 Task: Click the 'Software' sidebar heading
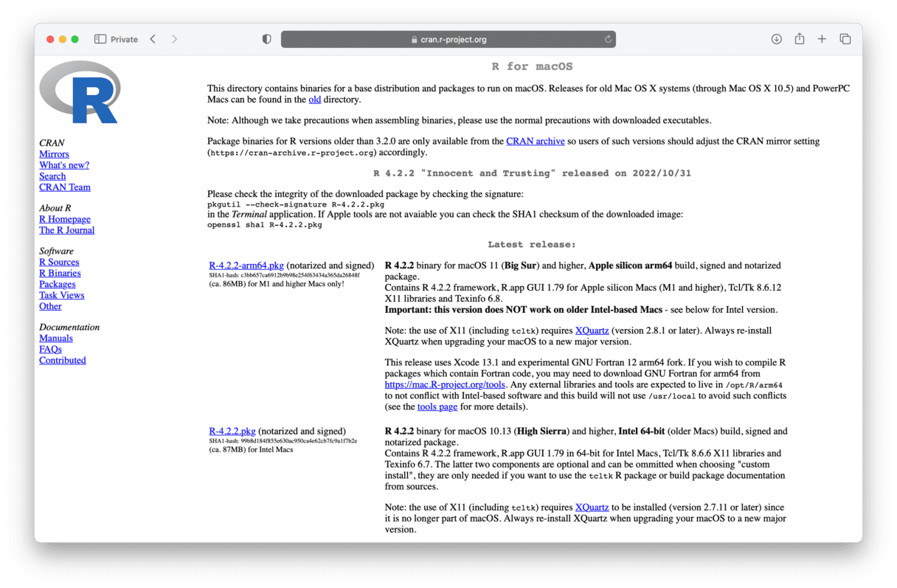tap(57, 252)
